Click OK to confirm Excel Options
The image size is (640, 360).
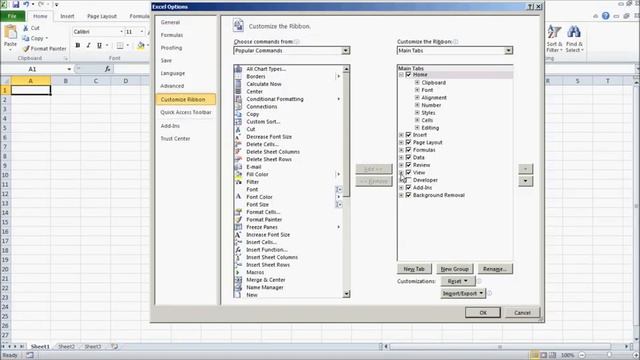[483, 313]
